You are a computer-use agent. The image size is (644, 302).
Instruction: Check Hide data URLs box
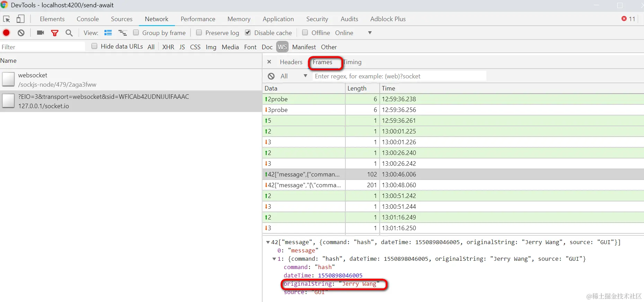click(94, 46)
